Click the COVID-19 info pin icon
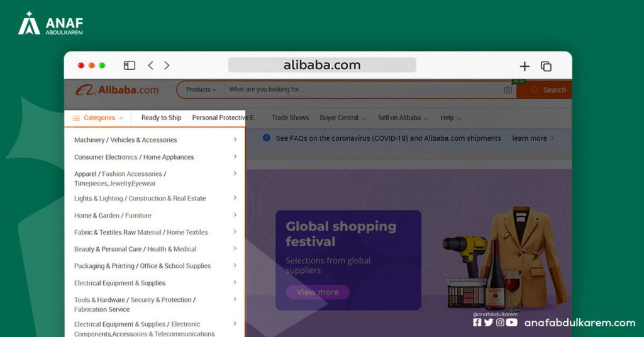 [266, 138]
